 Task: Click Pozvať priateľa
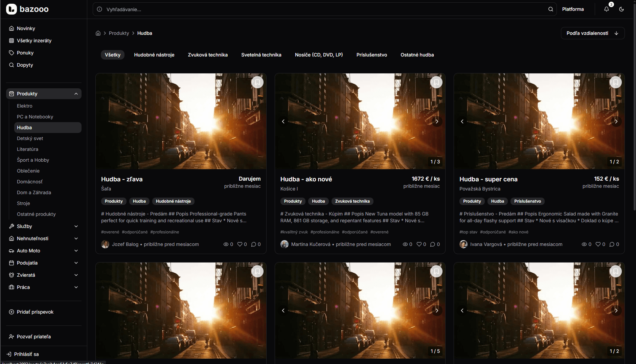click(x=44, y=337)
